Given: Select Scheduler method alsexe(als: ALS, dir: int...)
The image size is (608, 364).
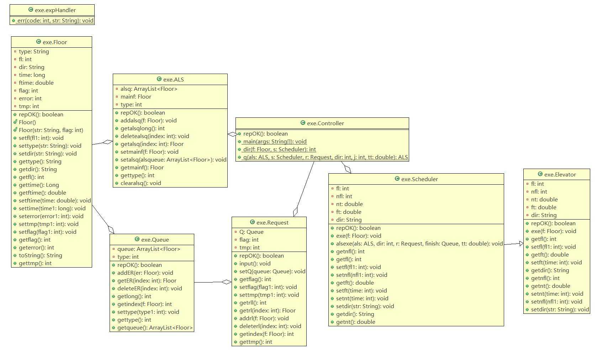Looking at the screenshot, I should click(419, 243).
